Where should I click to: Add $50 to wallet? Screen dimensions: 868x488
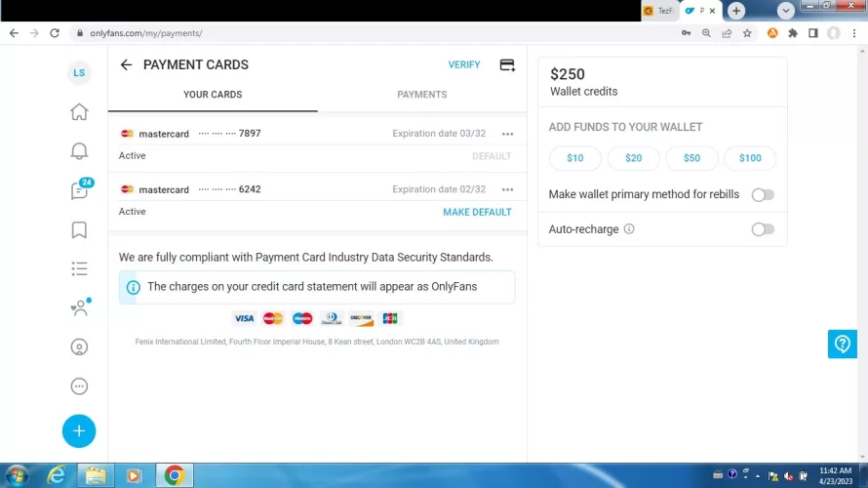(691, 158)
